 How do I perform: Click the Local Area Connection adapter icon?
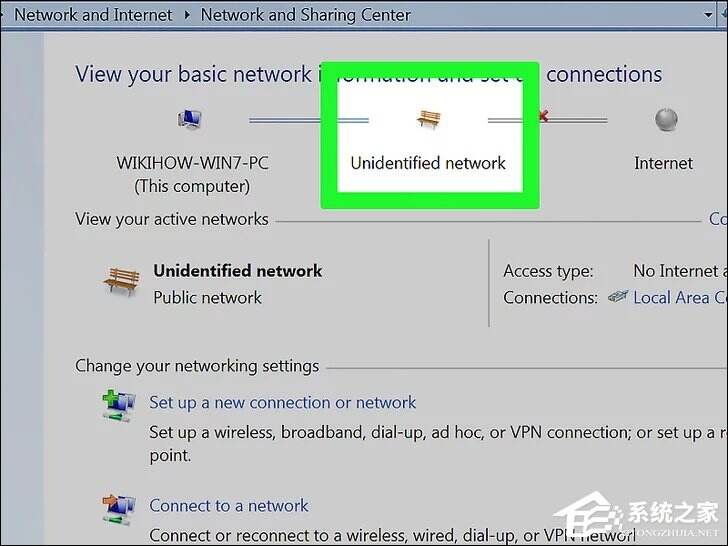pos(618,296)
